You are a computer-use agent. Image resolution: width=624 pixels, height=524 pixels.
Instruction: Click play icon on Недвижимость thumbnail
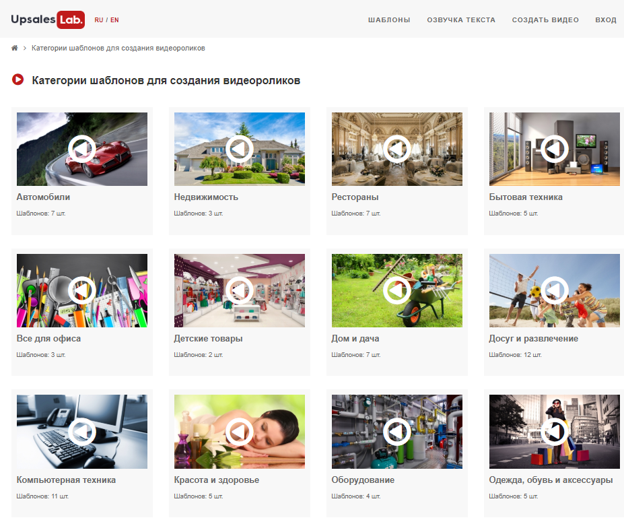pyautogui.click(x=239, y=149)
